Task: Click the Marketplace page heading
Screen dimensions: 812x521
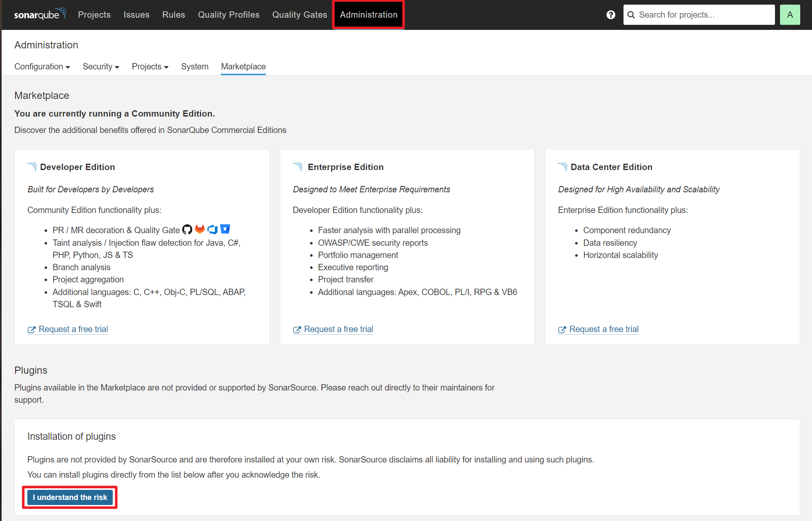Action: 42,96
